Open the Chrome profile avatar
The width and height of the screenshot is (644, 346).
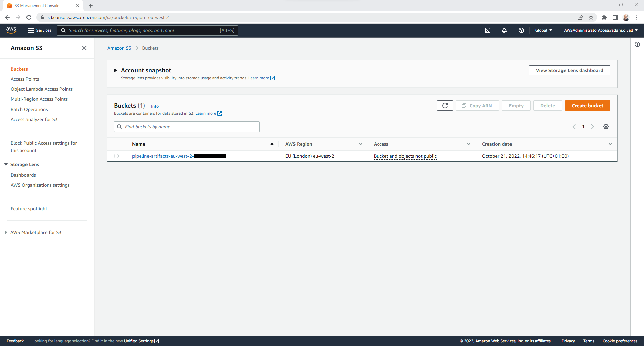click(626, 17)
